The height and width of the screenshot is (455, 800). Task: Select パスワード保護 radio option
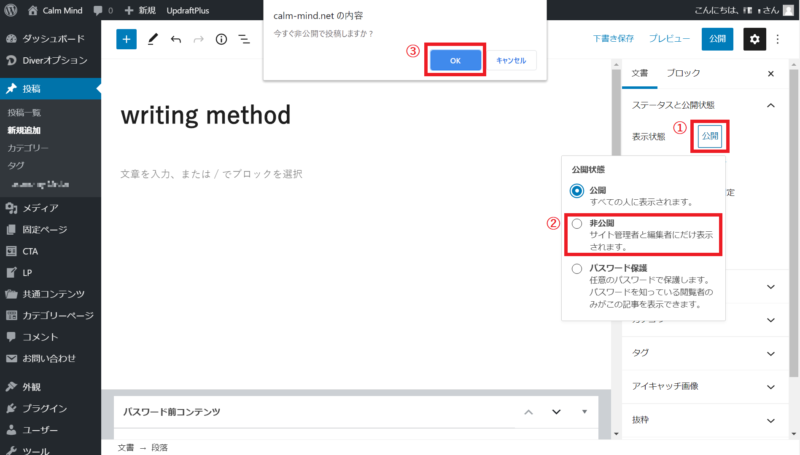pyautogui.click(x=577, y=269)
